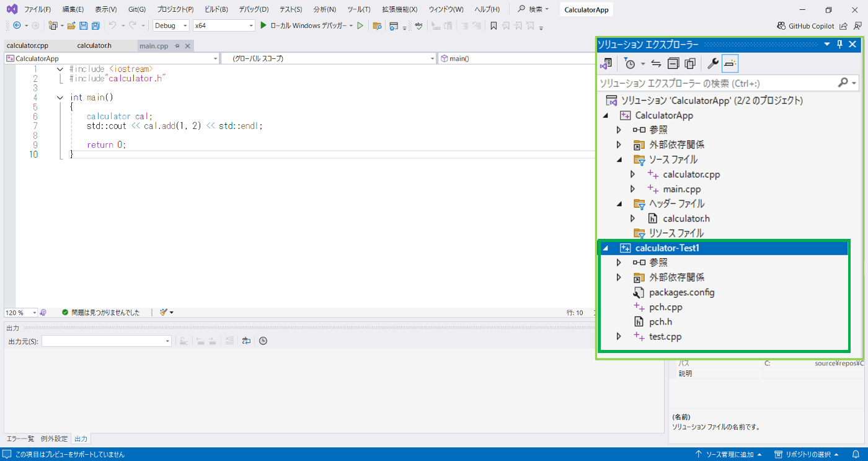Click the Open File folder icon
The image size is (868, 461).
(x=71, y=25)
